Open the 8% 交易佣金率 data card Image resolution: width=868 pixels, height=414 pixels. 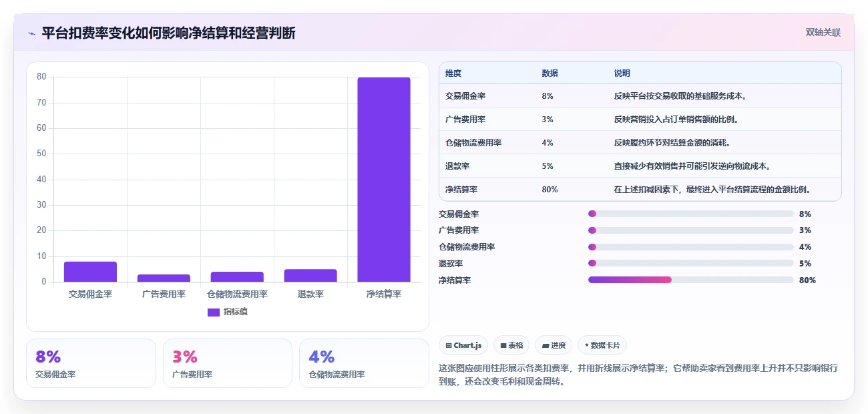[91, 363]
